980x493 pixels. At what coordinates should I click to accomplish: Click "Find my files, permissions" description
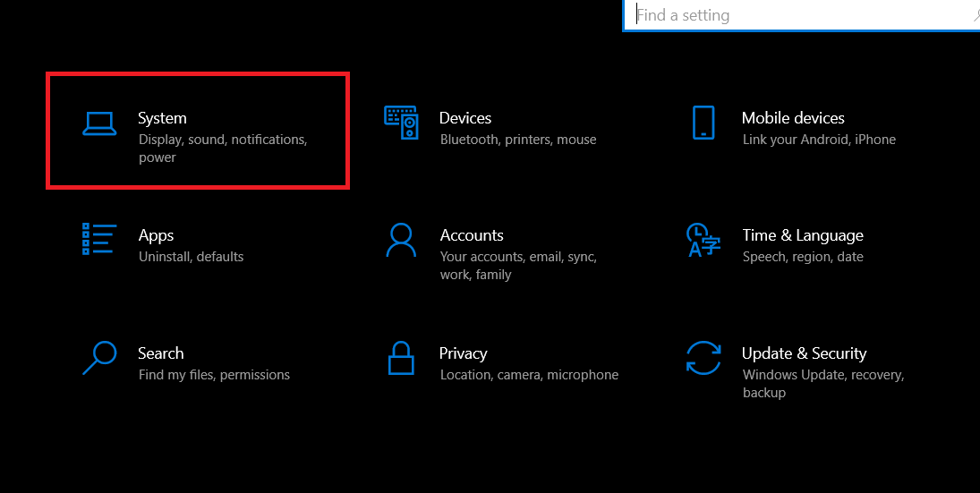[214, 375]
